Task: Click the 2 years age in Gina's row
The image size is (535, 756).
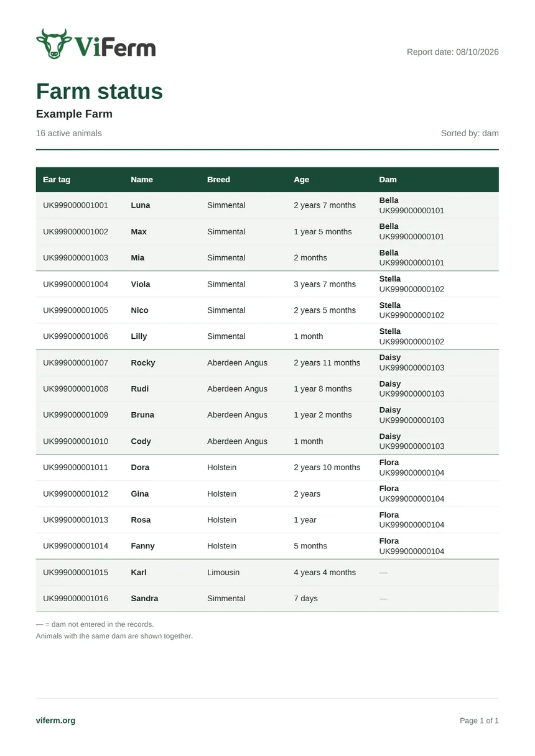Action: pos(307,494)
